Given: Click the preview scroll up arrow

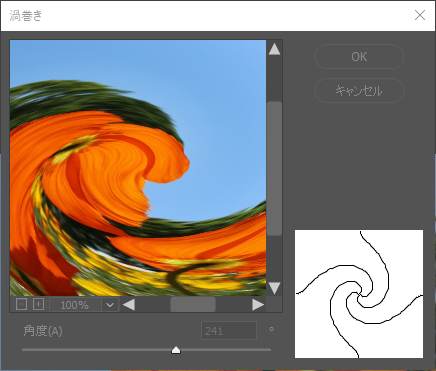Looking at the screenshot, I should tap(274, 49).
